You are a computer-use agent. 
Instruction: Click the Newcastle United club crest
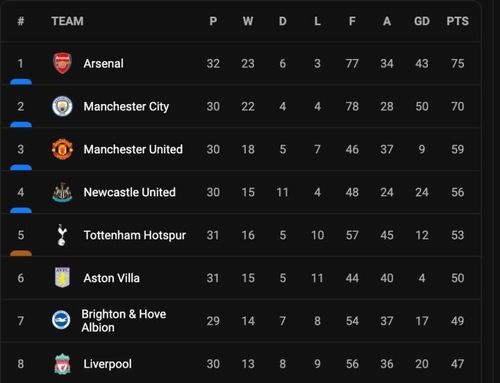pos(62,192)
